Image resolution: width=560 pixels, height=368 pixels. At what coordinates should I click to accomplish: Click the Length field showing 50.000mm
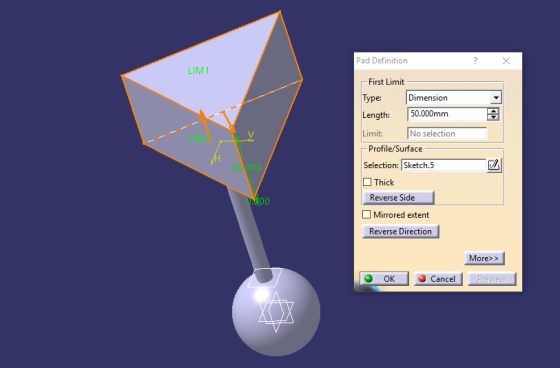pos(447,114)
